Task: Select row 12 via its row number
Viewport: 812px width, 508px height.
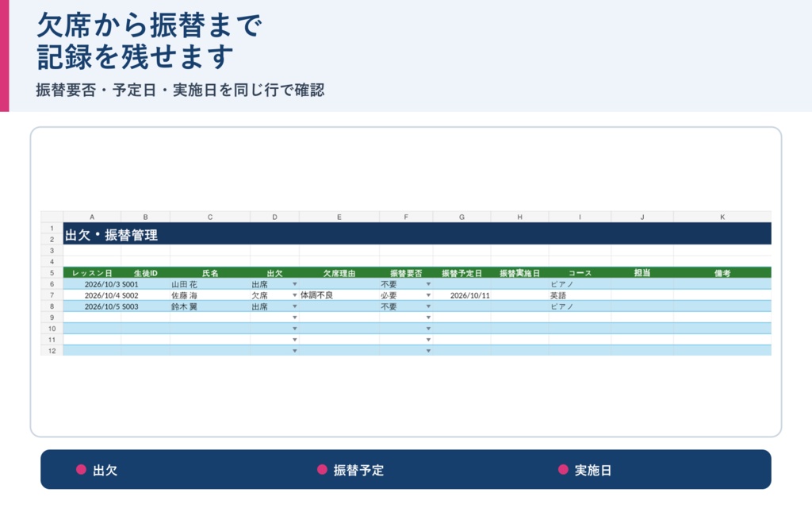Action: tap(52, 351)
